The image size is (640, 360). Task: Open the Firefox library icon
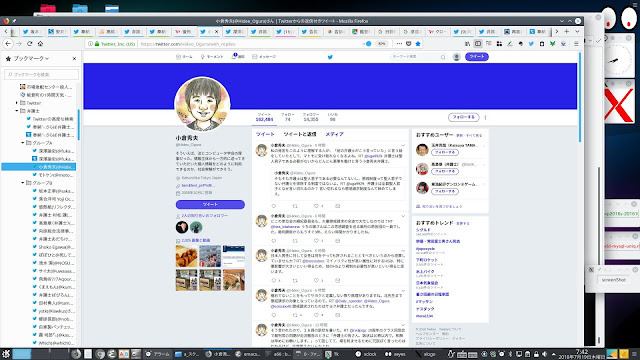[467, 44]
